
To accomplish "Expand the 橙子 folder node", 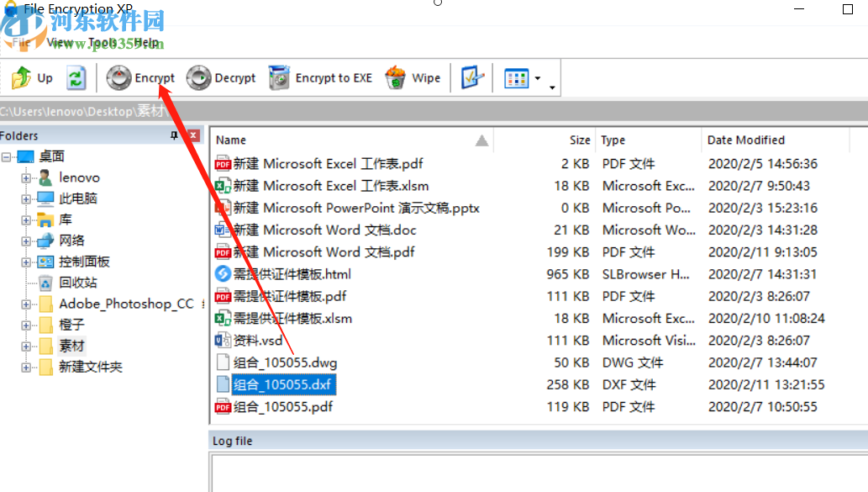I will [x=26, y=325].
